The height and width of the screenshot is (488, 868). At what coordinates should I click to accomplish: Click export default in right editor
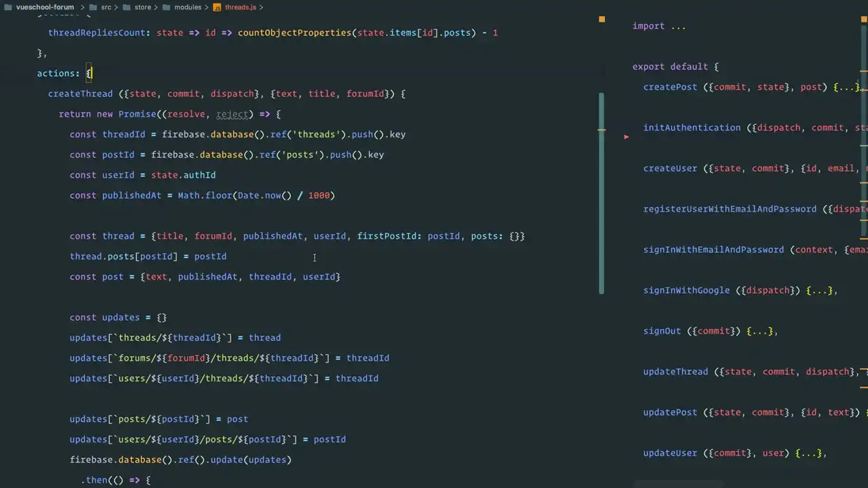(x=670, y=66)
